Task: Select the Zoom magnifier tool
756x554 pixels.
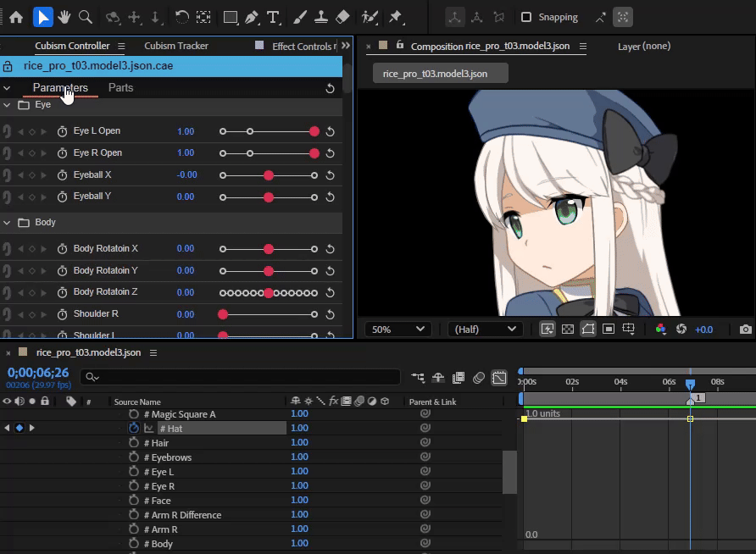Action: coord(86,17)
